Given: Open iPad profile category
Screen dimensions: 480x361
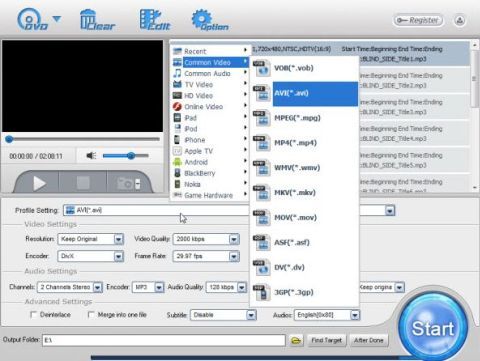Looking at the screenshot, I should coord(210,118).
